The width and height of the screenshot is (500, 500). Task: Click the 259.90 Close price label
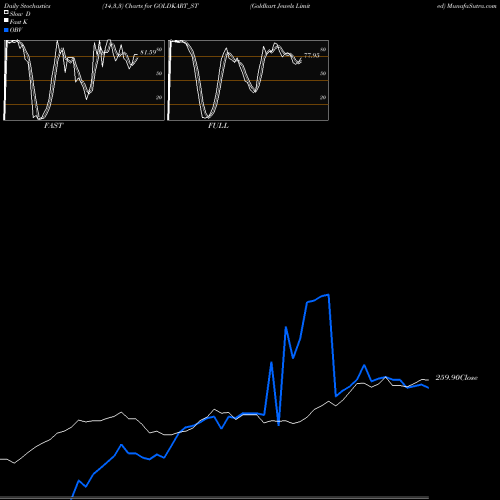click(456, 377)
